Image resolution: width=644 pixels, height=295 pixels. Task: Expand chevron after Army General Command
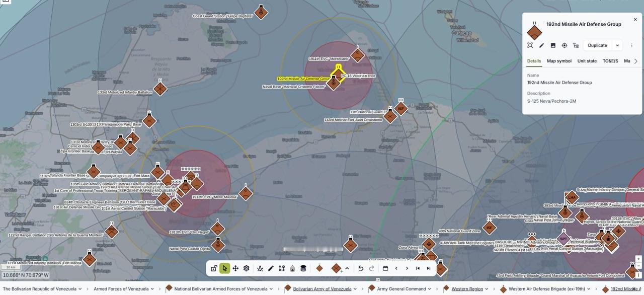429,289
